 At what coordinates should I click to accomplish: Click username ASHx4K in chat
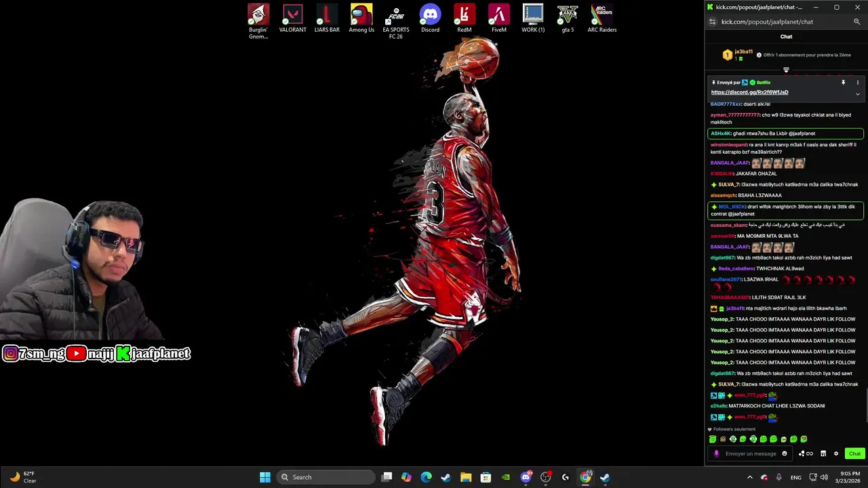point(721,134)
